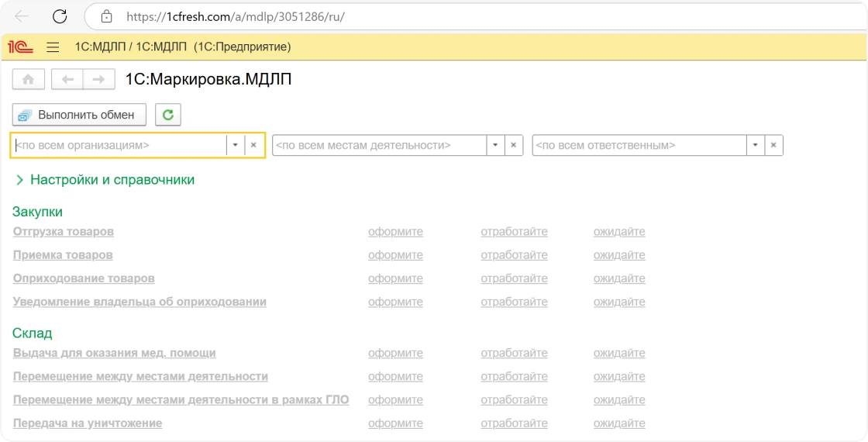Click the 1С:Маркировка.МДЛП page title
Viewport: 868px width, 442px height.
[208, 79]
